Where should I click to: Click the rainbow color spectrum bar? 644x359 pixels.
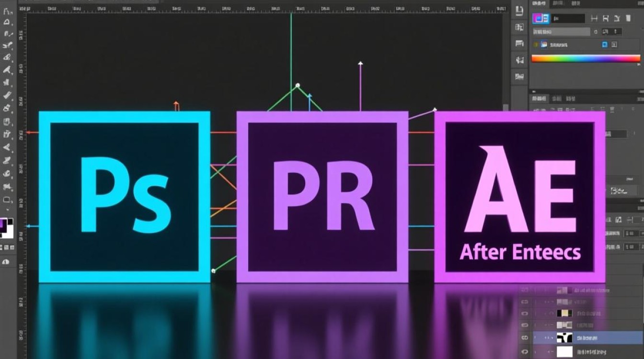coord(586,58)
